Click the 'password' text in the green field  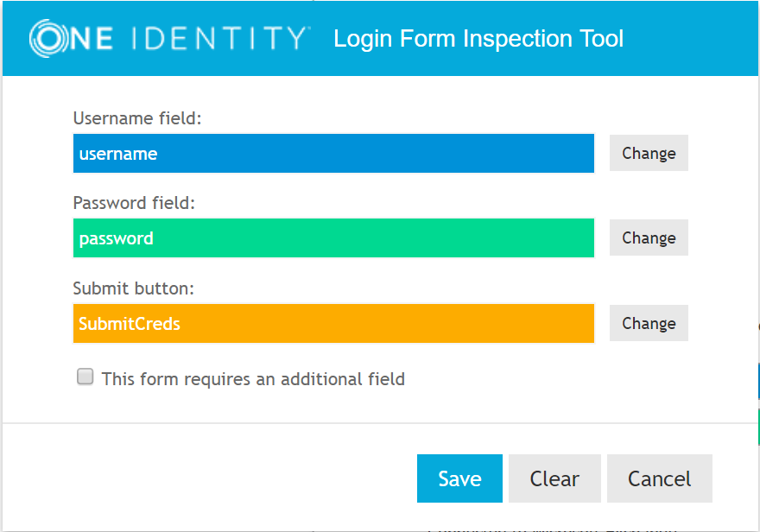[117, 238]
